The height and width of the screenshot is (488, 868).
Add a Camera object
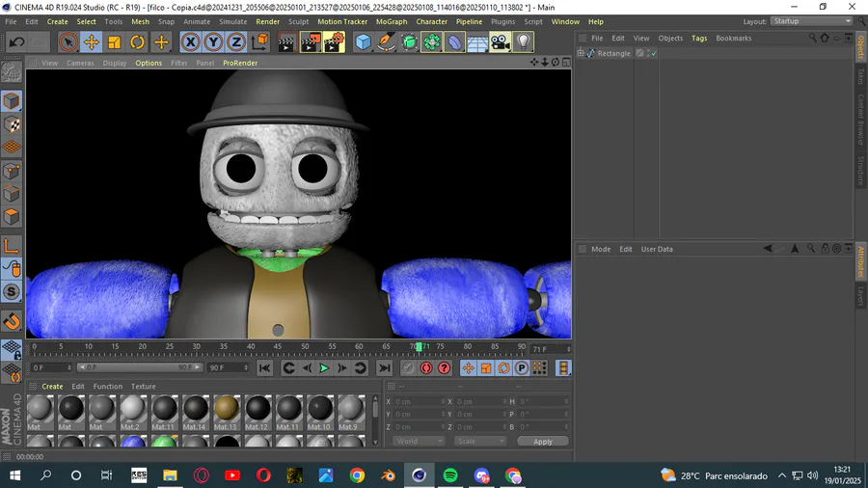(500, 42)
